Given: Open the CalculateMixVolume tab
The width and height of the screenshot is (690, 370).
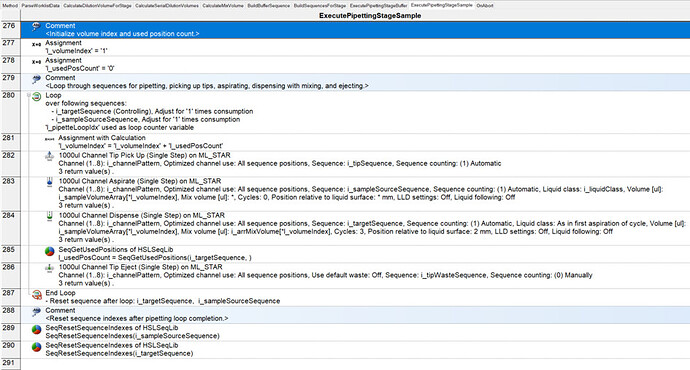Looking at the screenshot, I should [223, 6].
